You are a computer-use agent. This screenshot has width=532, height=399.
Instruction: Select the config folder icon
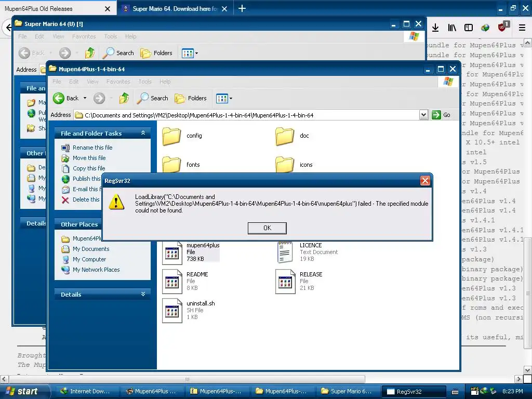(x=171, y=136)
